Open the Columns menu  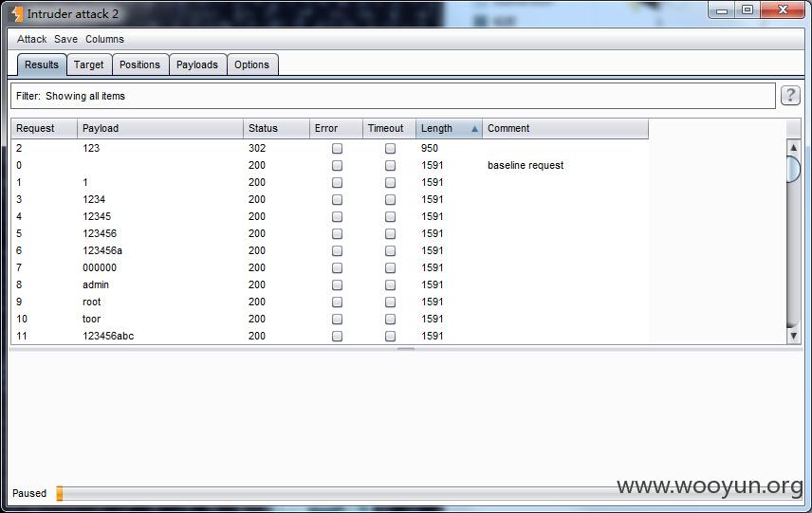[x=104, y=39]
